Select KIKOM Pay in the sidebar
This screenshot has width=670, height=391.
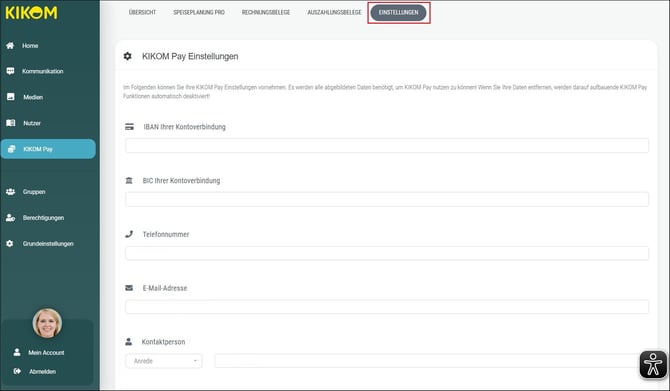tap(48, 149)
